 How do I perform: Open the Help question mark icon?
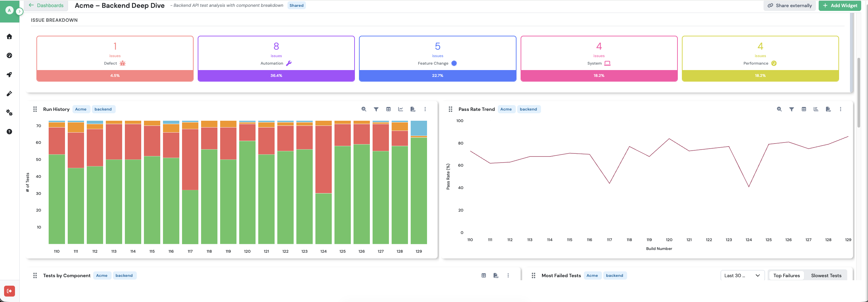10,132
